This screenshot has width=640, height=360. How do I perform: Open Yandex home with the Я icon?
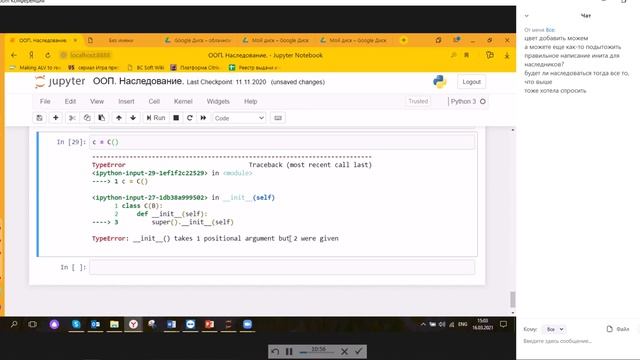coord(31,55)
